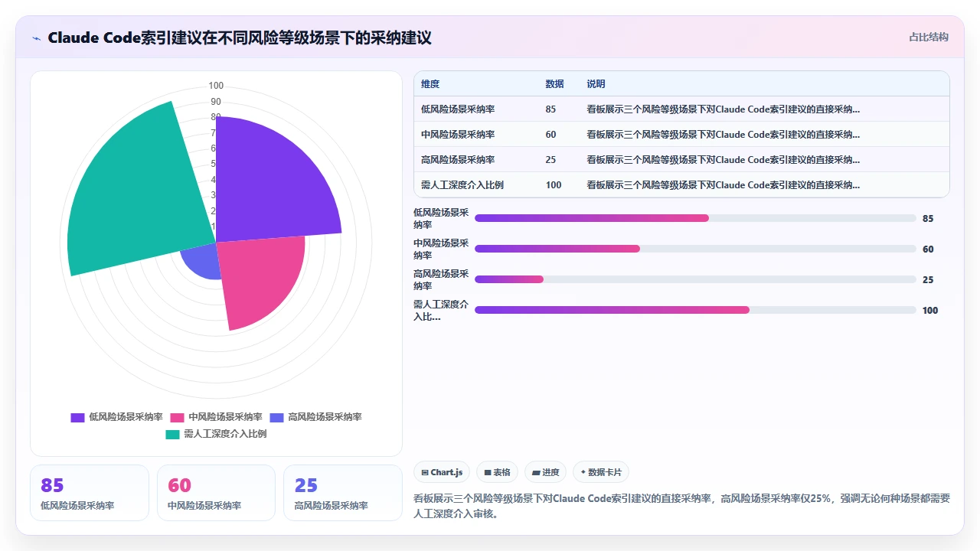
Task: Click the description in the 需人工深度介入比例 row
Action: (723, 184)
